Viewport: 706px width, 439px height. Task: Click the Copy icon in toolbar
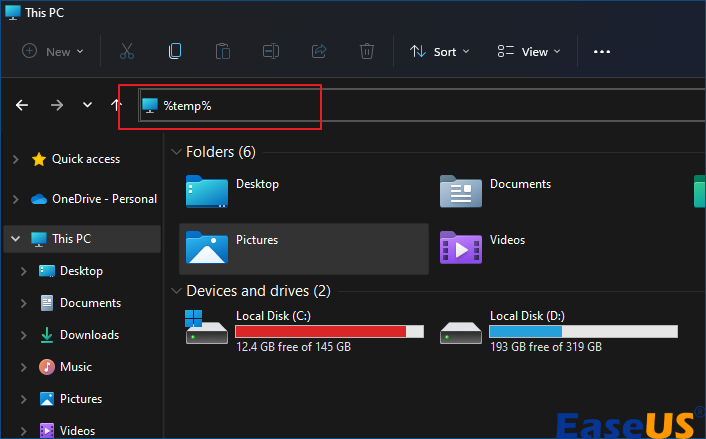[x=175, y=51]
